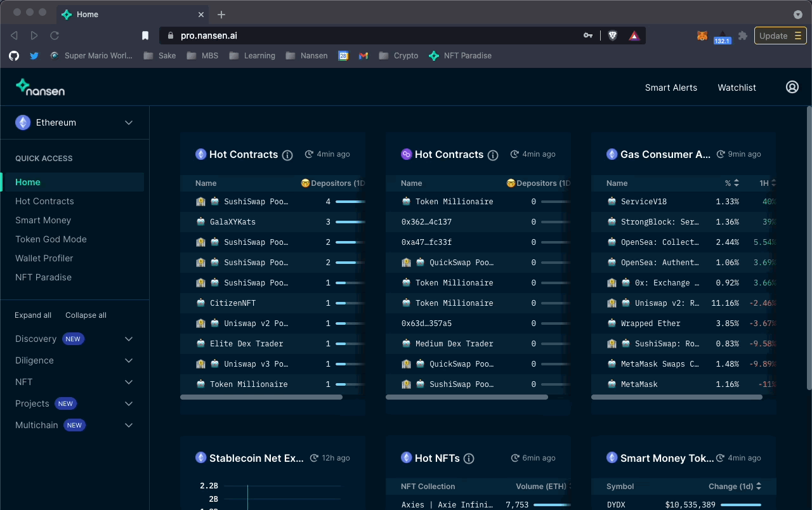Image resolution: width=812 pixels, height=510 pixels.
Task: Click Medium Dex Trader row
Action: pos(478,344)
